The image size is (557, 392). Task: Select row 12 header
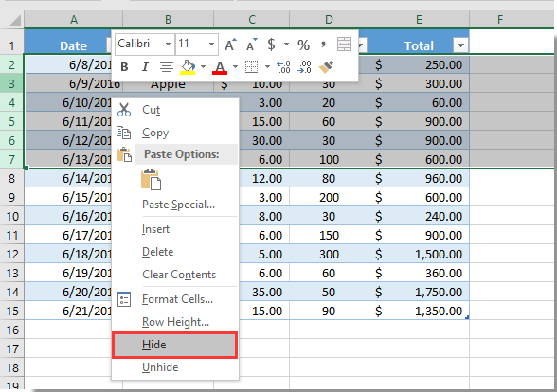11,254
